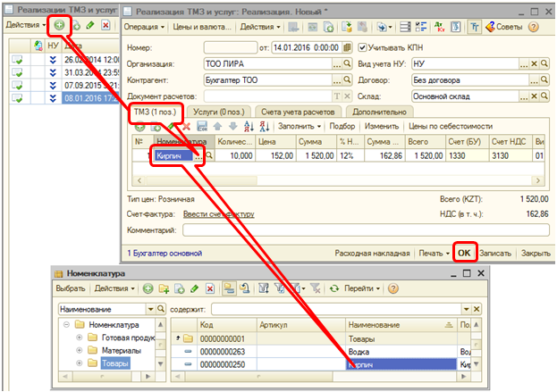Open Склад selection with the ellipsis button
557x392 pixels.
click(524, 96)
